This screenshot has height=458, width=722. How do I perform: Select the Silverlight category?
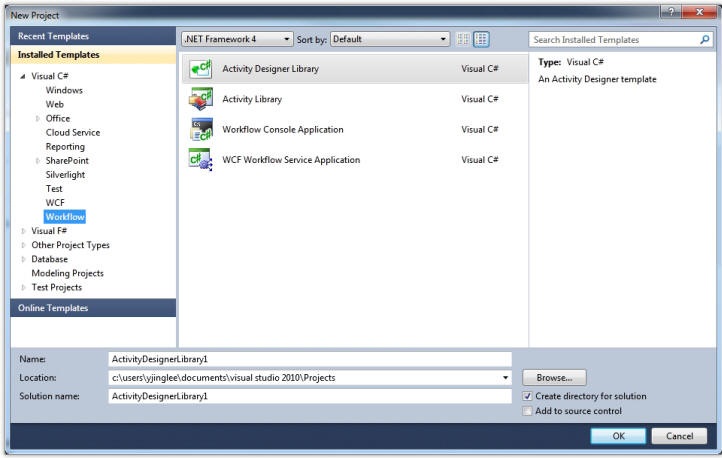click(65, 175)
